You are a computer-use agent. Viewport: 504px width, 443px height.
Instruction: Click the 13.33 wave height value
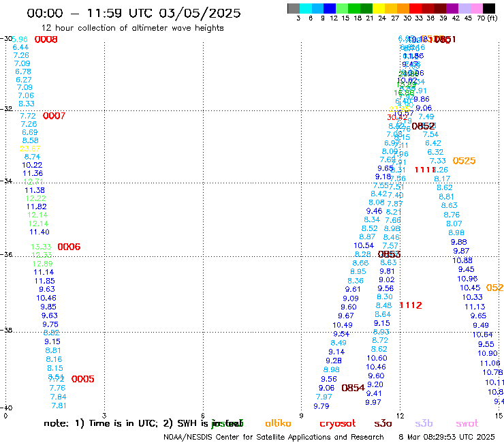click(41, 247)
